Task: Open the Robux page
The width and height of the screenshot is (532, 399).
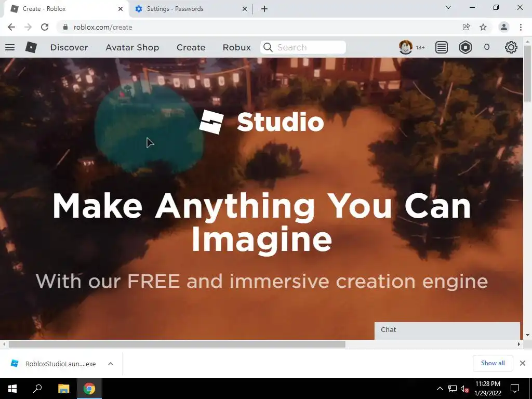Action: point(236,47)
